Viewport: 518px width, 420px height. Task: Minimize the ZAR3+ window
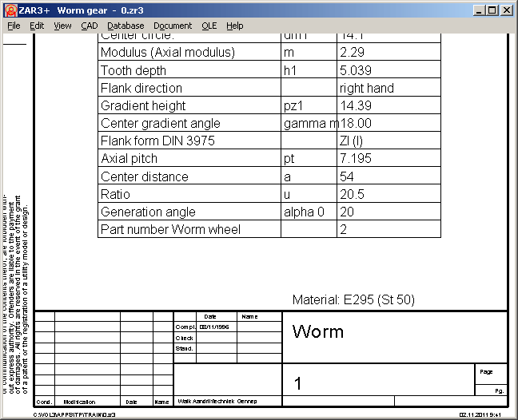(478, 10)
